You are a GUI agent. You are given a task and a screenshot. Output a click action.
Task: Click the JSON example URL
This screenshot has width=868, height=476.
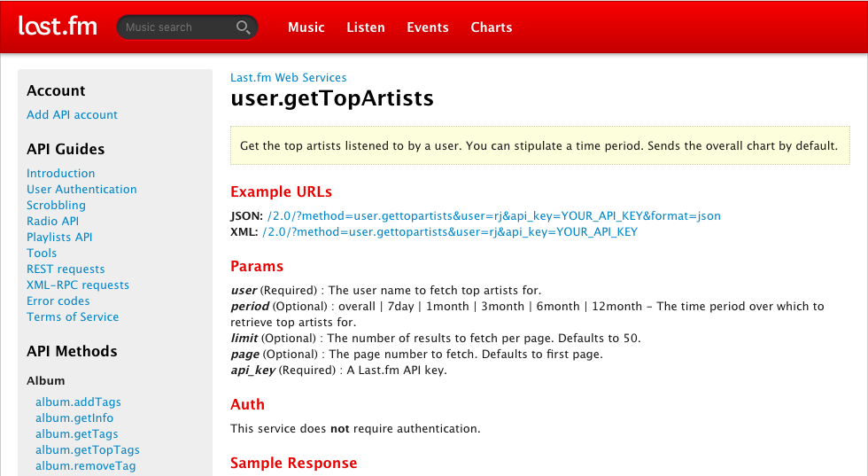coord(494,216)
